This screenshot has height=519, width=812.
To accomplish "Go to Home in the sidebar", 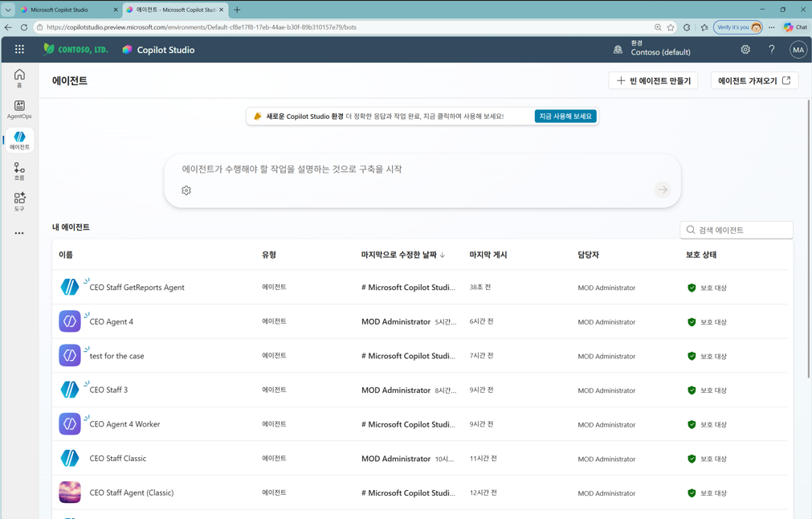I will [x=19, y=78].
